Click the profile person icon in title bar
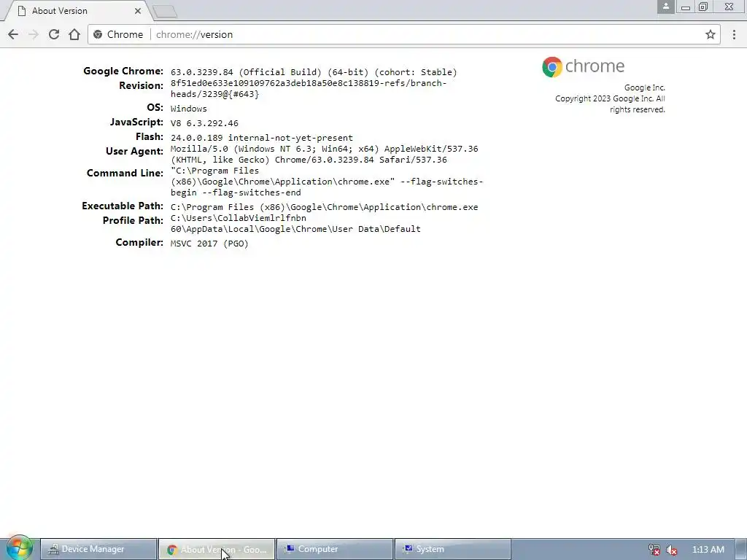747x560 pixels. 665,7
